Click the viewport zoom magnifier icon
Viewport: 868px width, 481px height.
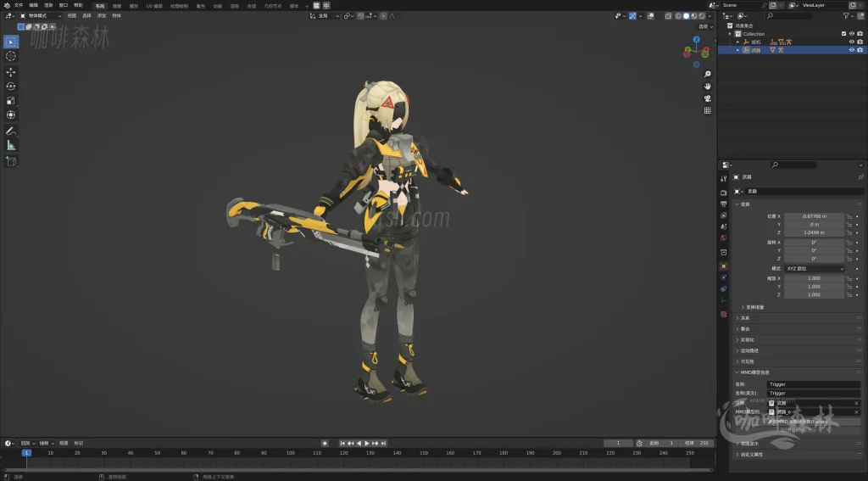[708, 74]
